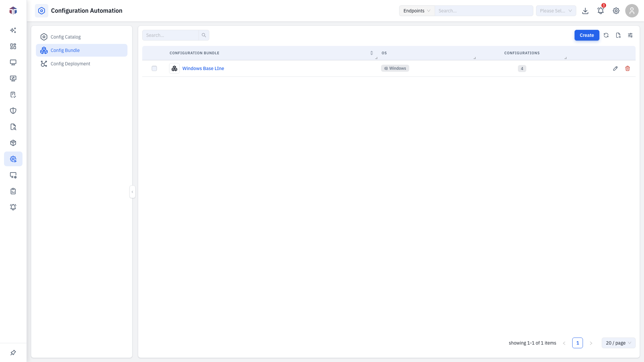The image size is (644, 362).
Task: Open the settings gear in header
Action: pyautogui.click(x=616, y=11)
